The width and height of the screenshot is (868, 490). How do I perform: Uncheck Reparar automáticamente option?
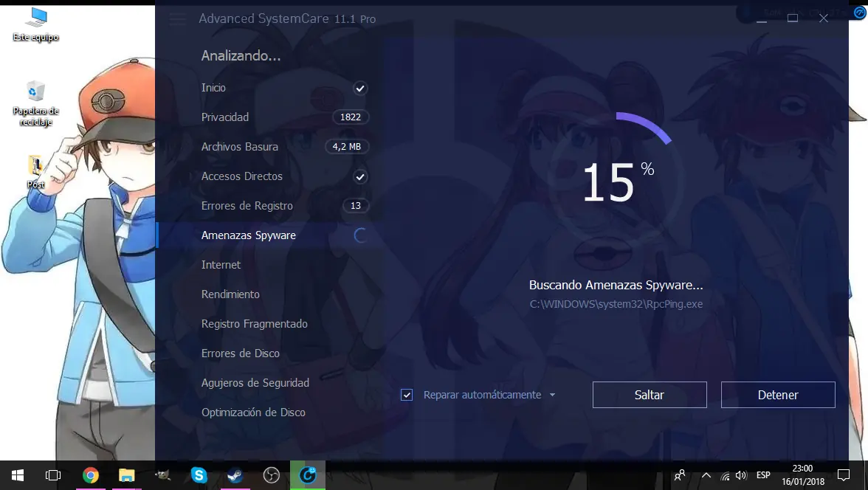coord(407,395)
